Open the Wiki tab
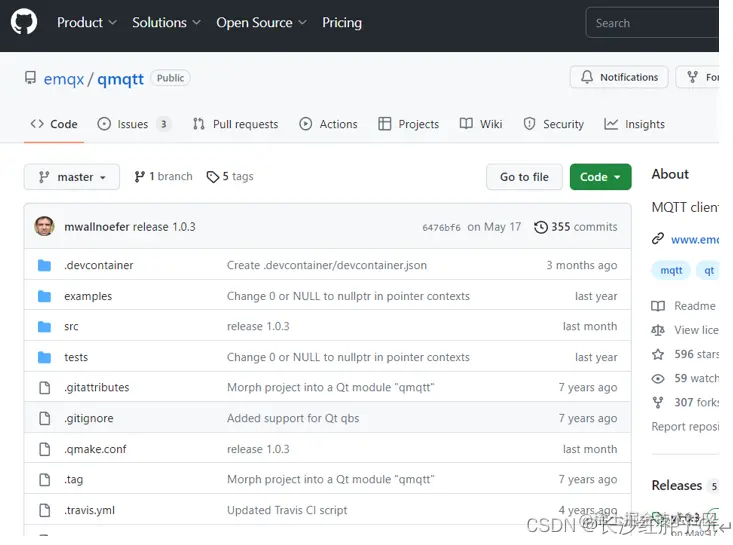The width and height of the screenshot is (733, 545). [481, 124]
